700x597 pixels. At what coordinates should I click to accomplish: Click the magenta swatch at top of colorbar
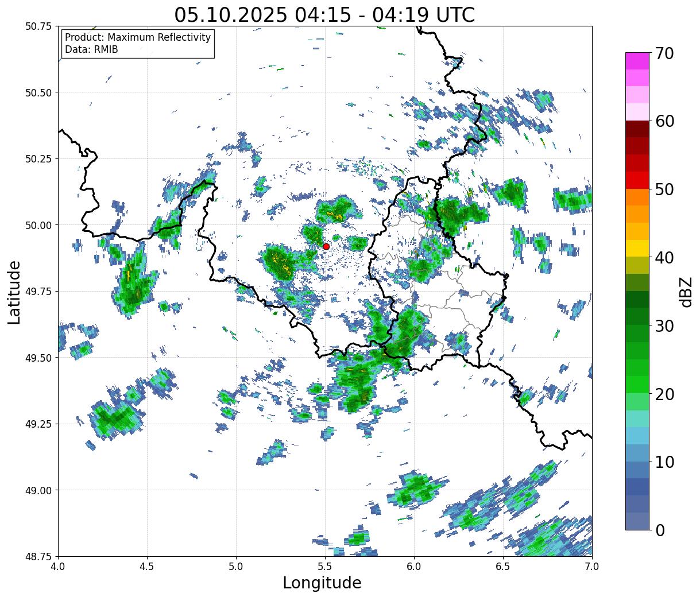click(637, 61)
